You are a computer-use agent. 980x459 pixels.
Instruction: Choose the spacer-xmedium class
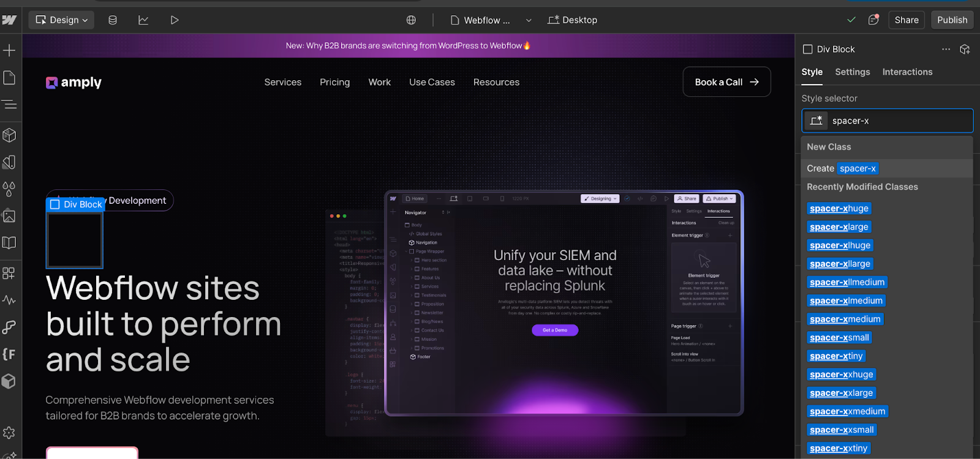pyautogui.click(x=845, y=319)
